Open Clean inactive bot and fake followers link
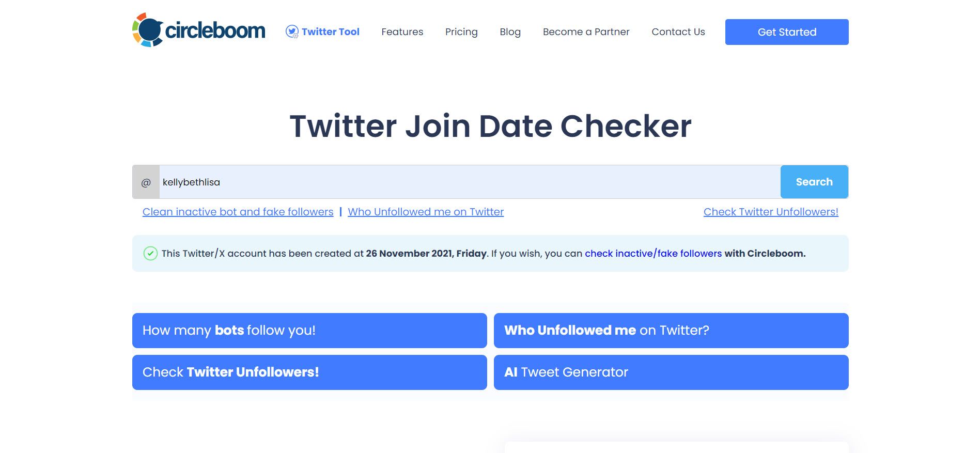The width and height of the screenshot is (980, 453). coord(238,212)
